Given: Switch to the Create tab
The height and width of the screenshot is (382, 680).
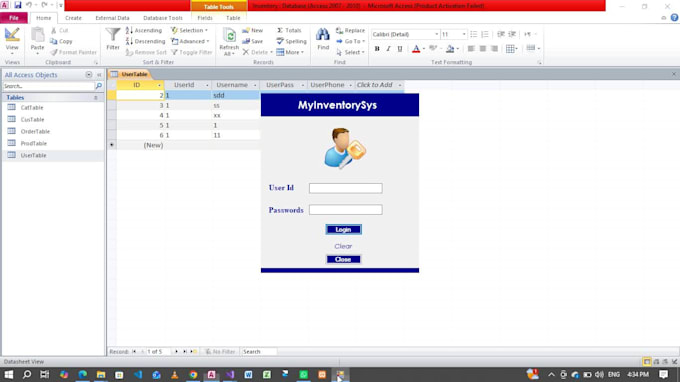Looking at the screenshot, I should 73,18.
